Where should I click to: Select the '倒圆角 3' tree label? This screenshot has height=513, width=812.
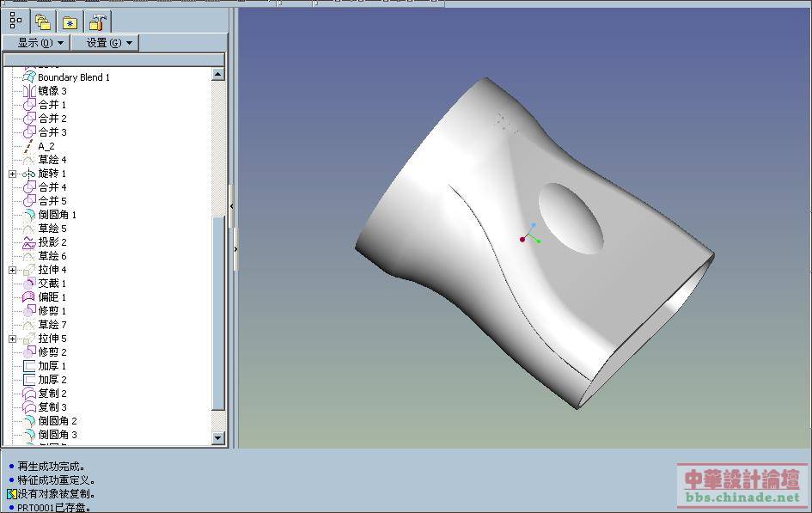(58, 434)
